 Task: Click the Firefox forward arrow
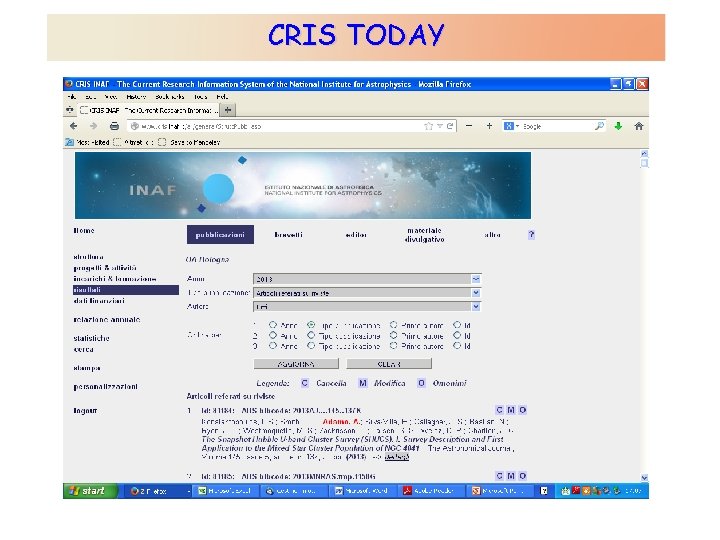(x=93, y=126)
